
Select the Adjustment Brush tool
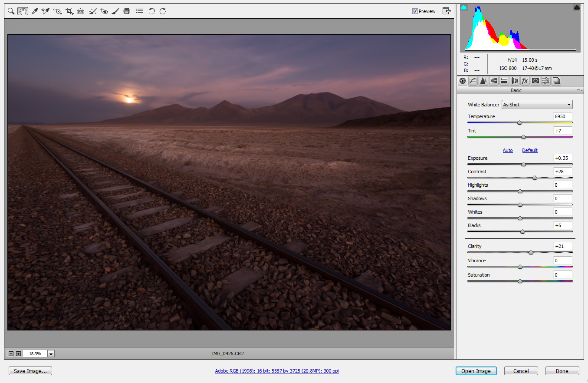pyautogui.click(x=115, y=11)
